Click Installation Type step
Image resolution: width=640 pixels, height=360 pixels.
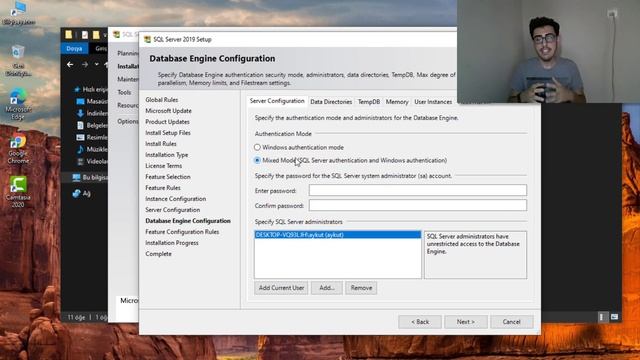[x=167, y=155]
